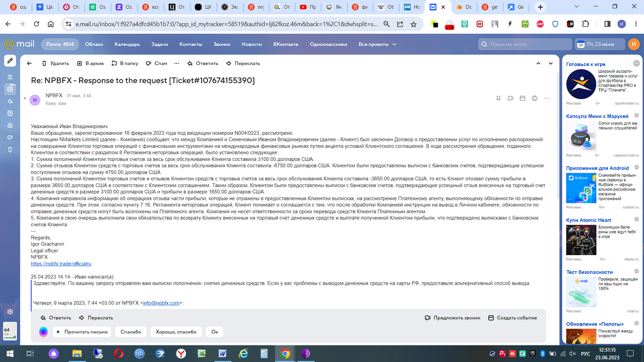The width and height of the screenshot is (644, 362).
Task: Open Excel from the Windows taskbar
Action: pyautogui.click(x=202, y=354)
